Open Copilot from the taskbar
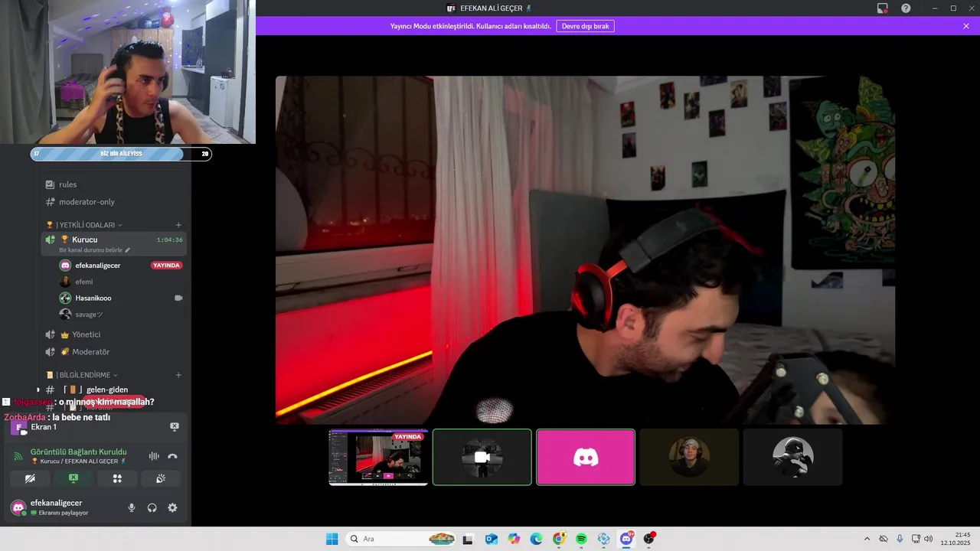 coord(514,539)
